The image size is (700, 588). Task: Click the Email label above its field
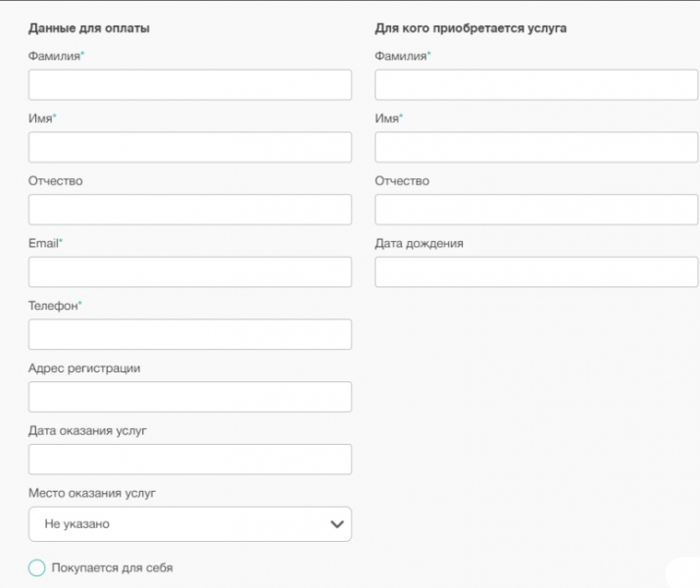tap(43, 243)
